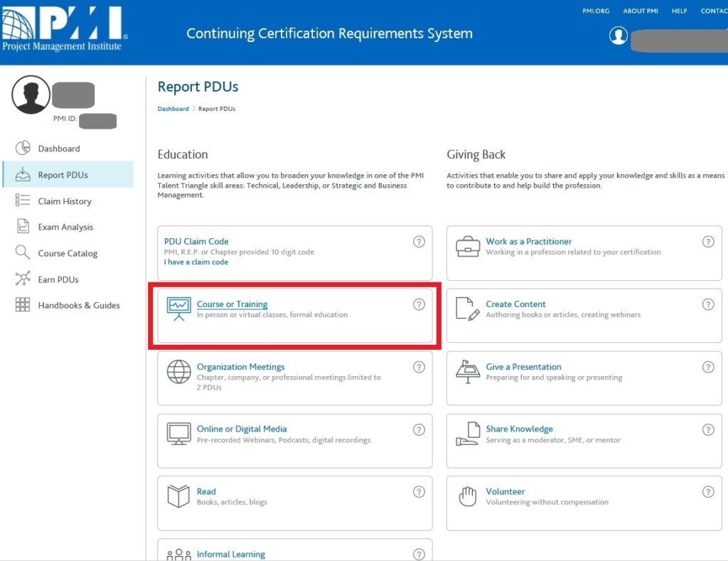Open the Volunteer link
The image size is (728, 561).
(505, 491)
